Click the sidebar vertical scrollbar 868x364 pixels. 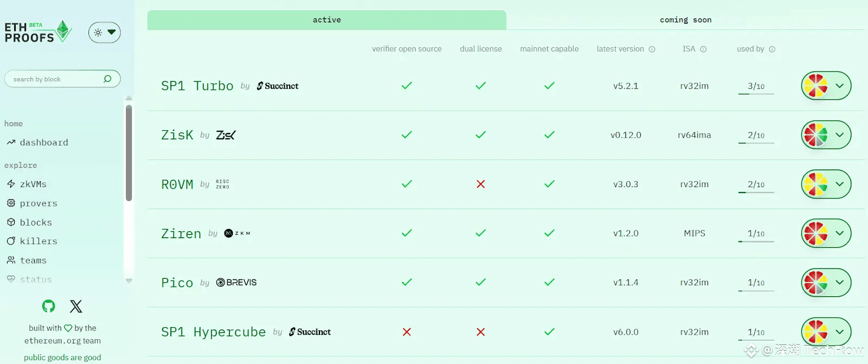point(129,152)
